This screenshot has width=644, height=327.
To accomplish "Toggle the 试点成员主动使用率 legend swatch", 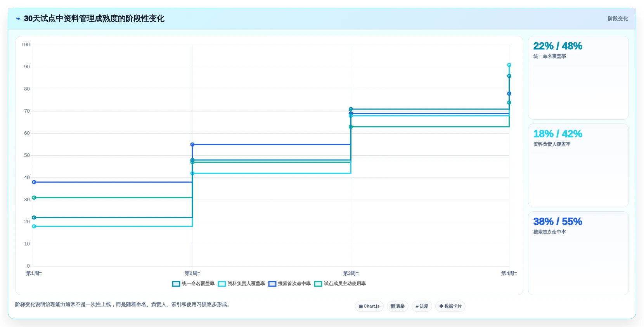I will 318,284.
